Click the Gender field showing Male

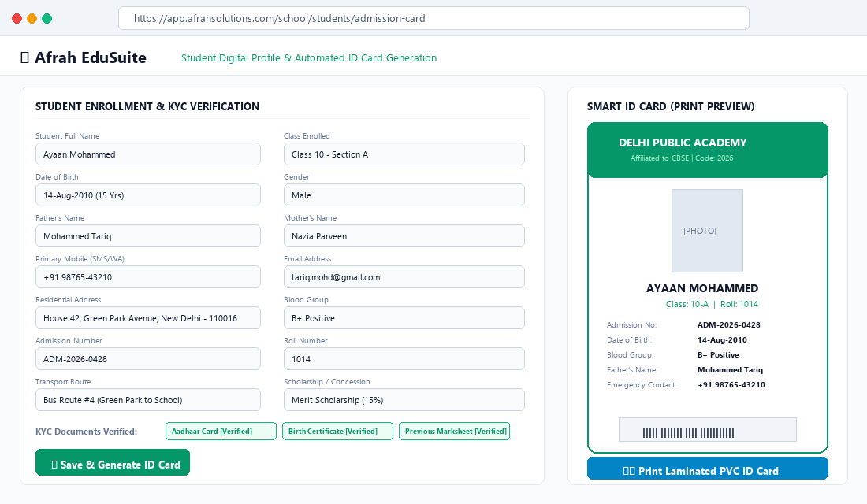[404, 195]
